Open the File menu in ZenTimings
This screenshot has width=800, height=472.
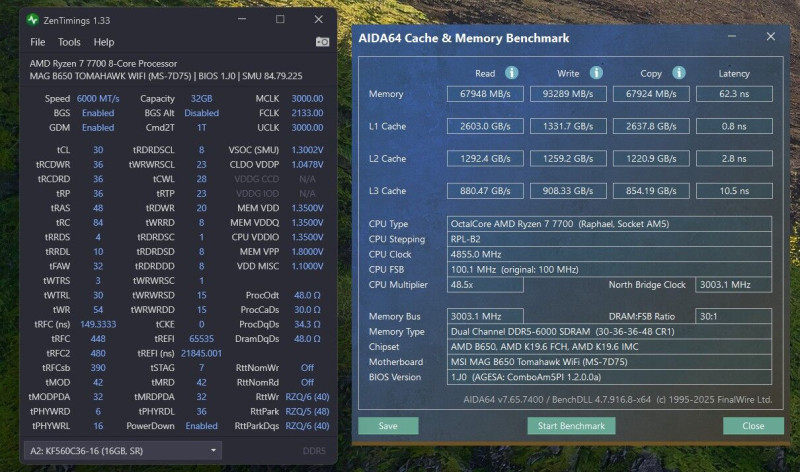tap(37, 42)
